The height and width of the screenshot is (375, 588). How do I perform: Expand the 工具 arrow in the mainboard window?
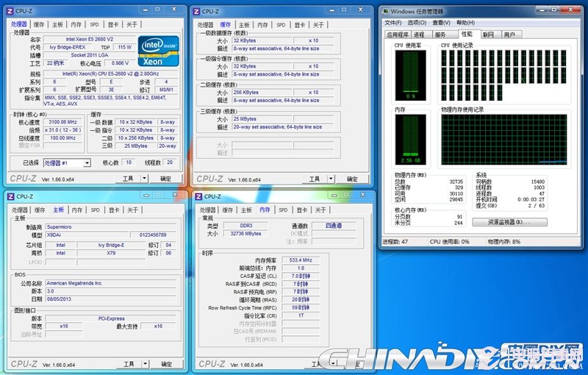pyautogui.click(x=146, y=364)
